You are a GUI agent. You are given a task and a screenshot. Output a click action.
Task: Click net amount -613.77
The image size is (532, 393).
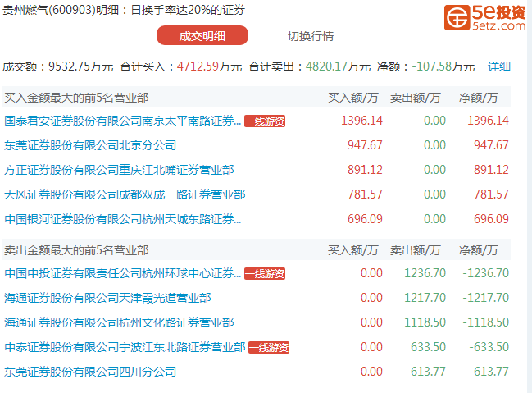[489, 372]
